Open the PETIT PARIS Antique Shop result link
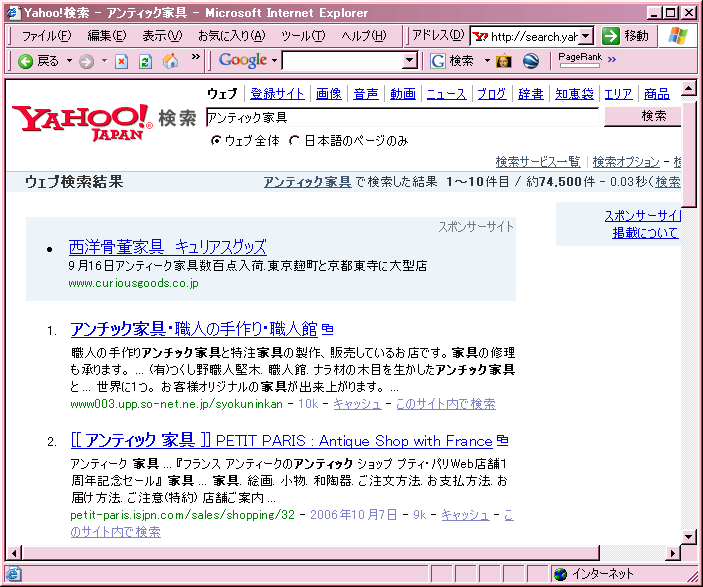 (x=282, y=440)
